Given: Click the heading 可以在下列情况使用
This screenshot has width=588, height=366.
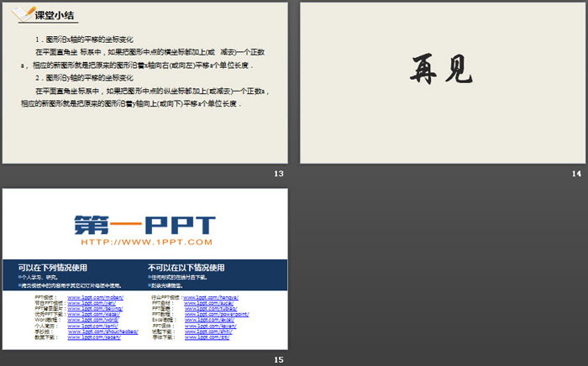Looking at the screenshot, I should (52, 268).
